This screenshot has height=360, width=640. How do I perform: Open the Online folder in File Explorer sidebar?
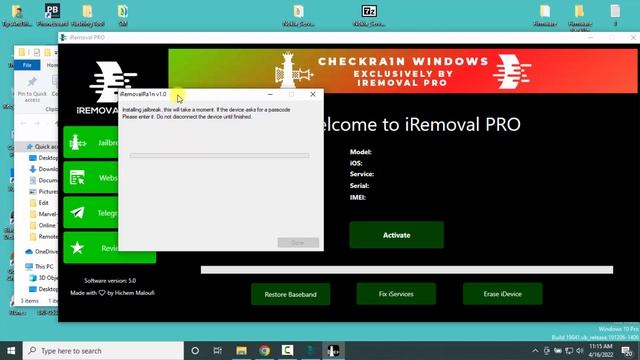[x=42, y=225]
